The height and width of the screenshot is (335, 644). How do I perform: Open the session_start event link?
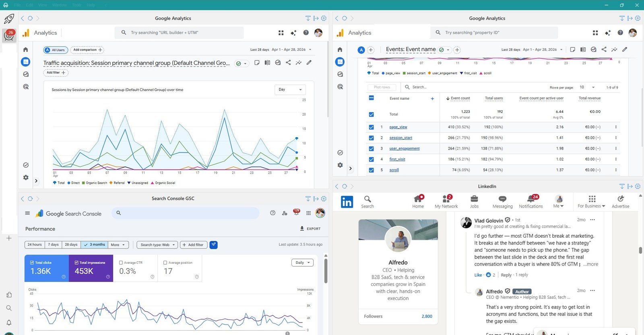[400, 138]
